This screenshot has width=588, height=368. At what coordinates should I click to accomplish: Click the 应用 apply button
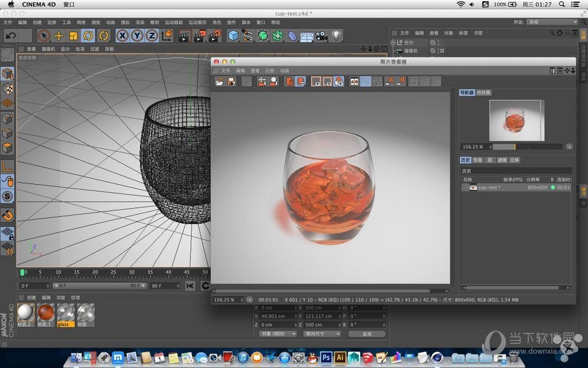[367, 334]
